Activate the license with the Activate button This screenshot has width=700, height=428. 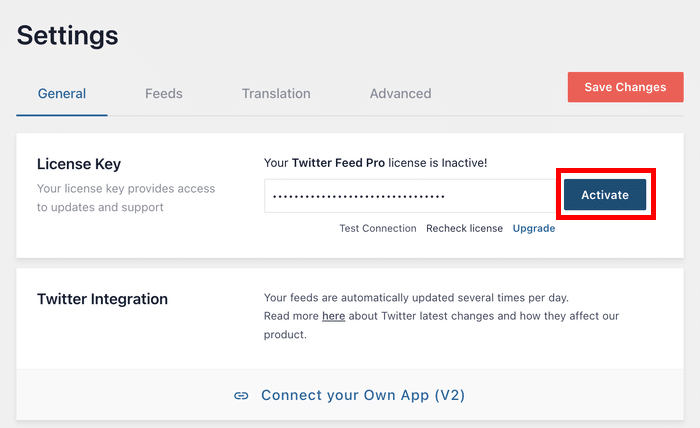(605, 195)
